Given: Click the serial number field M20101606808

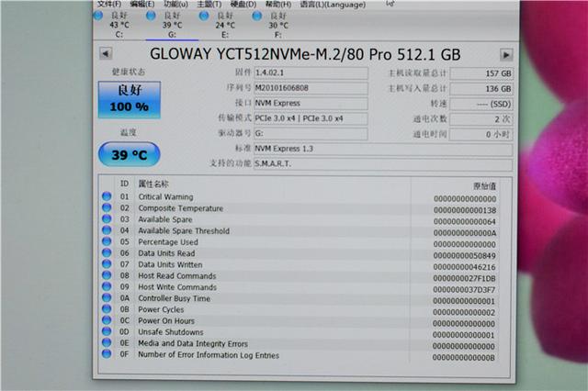Looking at the screenshot, I should 311,88.
